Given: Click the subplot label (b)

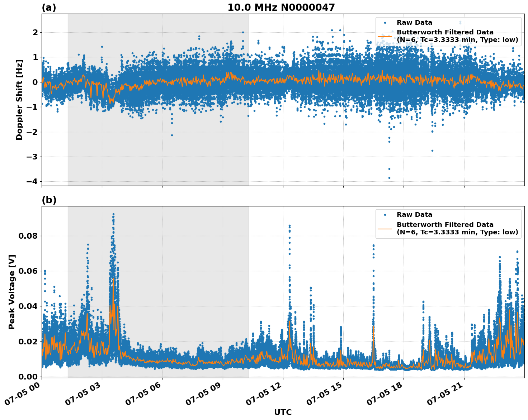Looking at the screenshot, I should click(49, 200).
